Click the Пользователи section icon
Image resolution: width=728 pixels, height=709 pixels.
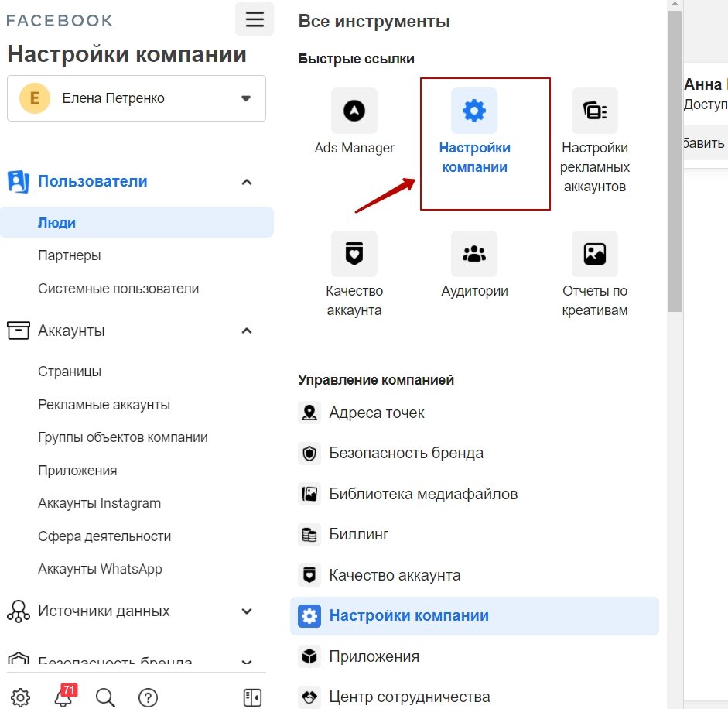pos(19,181)
